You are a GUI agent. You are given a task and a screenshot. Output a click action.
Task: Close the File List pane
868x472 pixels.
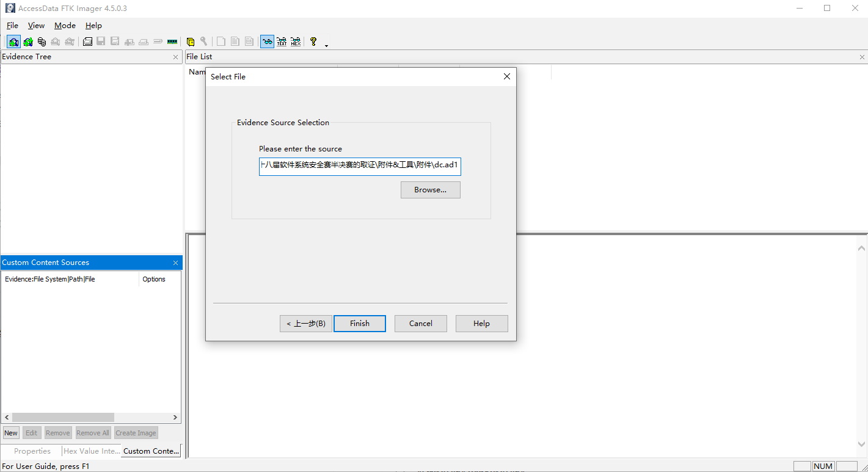862,57
